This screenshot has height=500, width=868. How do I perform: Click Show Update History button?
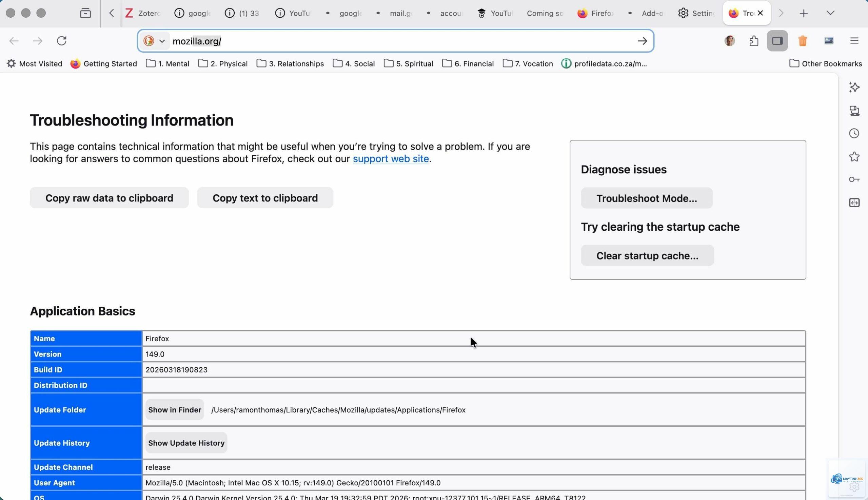coord(186,443)
